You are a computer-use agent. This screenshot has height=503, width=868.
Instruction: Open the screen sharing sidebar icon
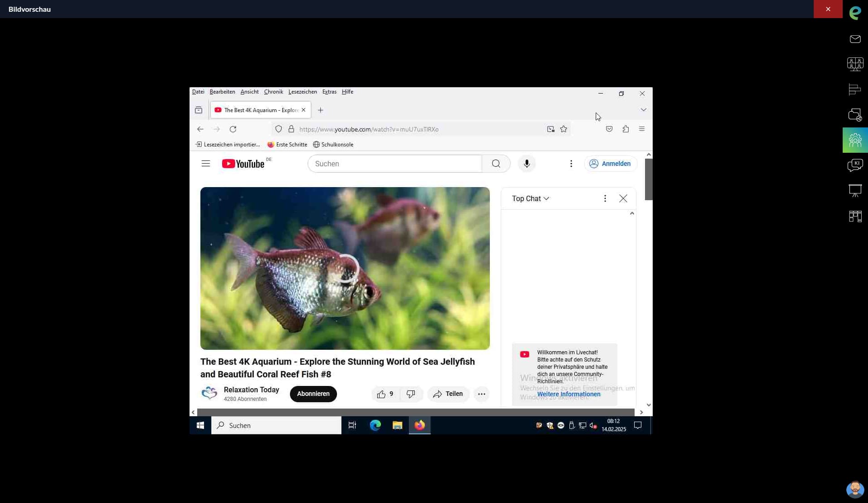(855, 115)
